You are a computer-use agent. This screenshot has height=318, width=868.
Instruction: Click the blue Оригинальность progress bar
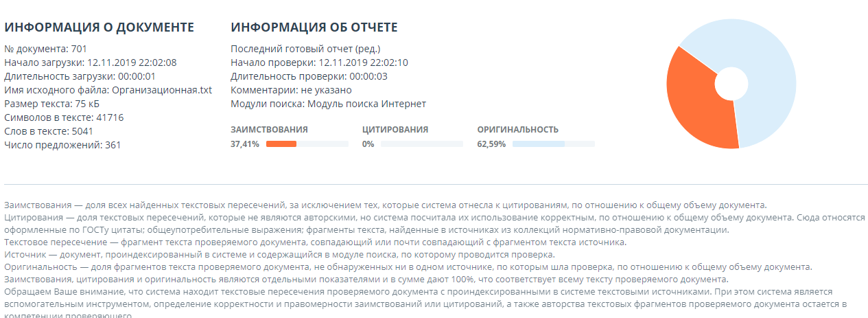point(538,144)
